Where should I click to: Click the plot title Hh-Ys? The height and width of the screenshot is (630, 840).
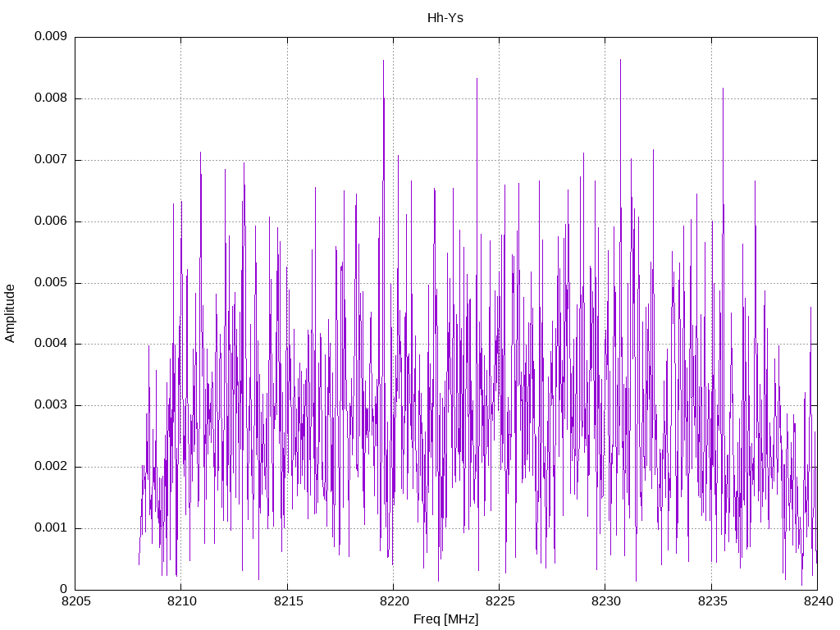[x=445, y=18]
